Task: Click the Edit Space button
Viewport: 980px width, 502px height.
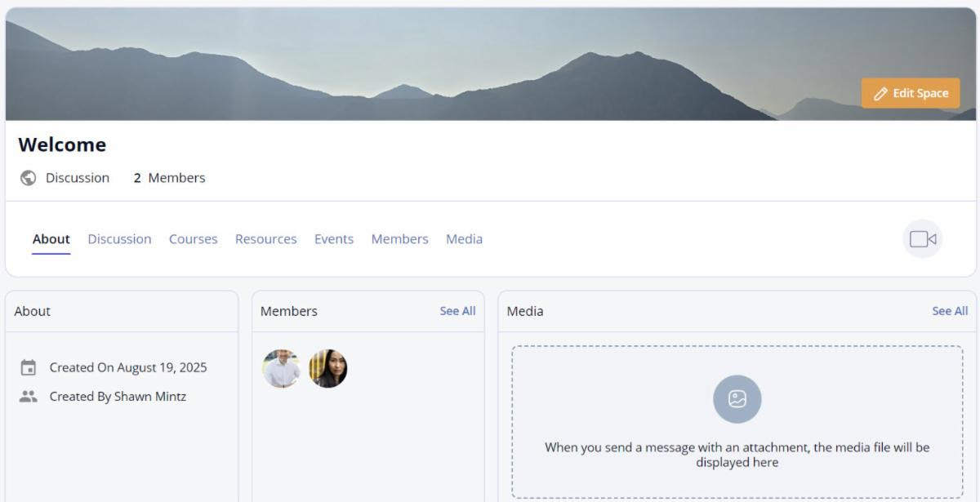Action: click(x=911, y=93)
